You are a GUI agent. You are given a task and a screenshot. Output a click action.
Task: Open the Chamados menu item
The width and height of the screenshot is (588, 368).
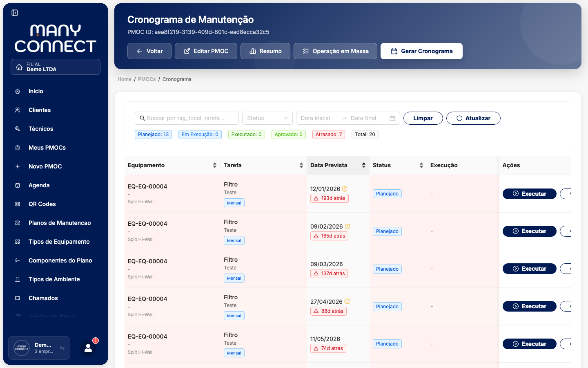tap(56, 298)
